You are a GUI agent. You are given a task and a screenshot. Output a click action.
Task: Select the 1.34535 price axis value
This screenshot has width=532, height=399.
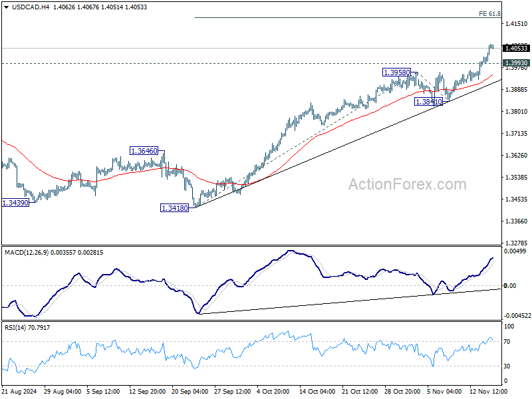517,199
